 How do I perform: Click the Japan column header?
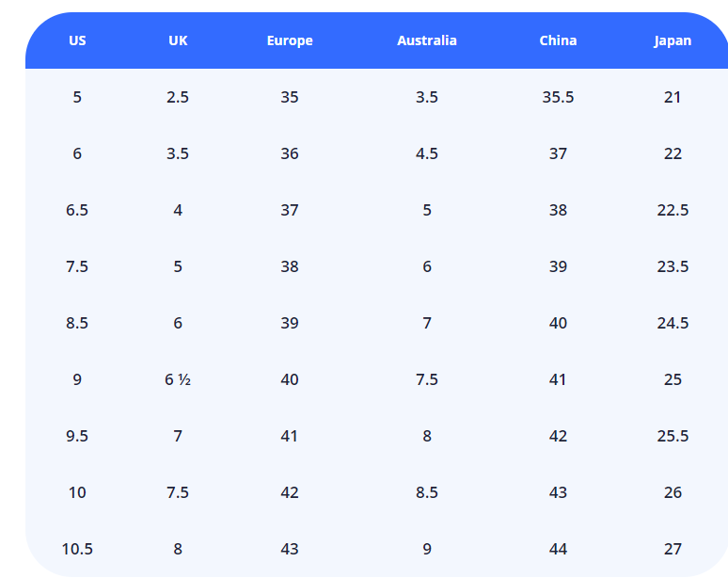[673, 40]
